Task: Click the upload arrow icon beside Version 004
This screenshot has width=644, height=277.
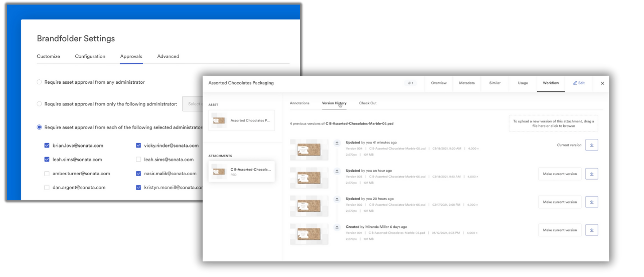Action: [337, 143]
